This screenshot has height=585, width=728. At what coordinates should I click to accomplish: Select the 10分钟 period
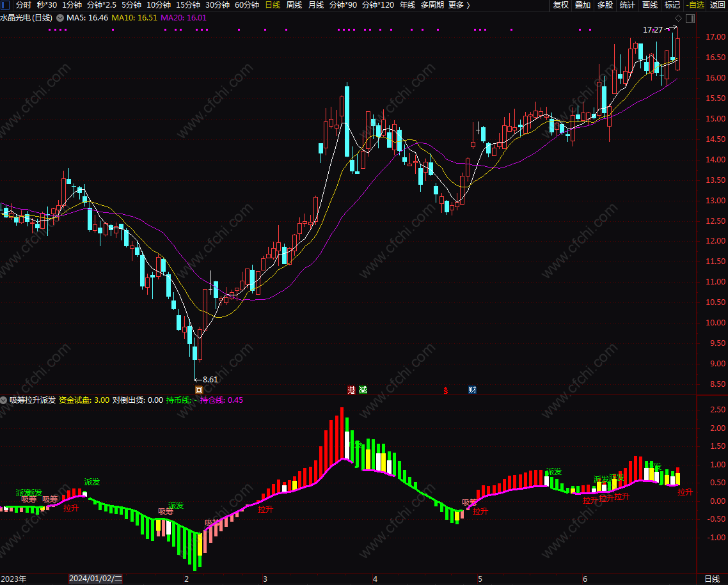pyautogui.click(x=159, y=5)
